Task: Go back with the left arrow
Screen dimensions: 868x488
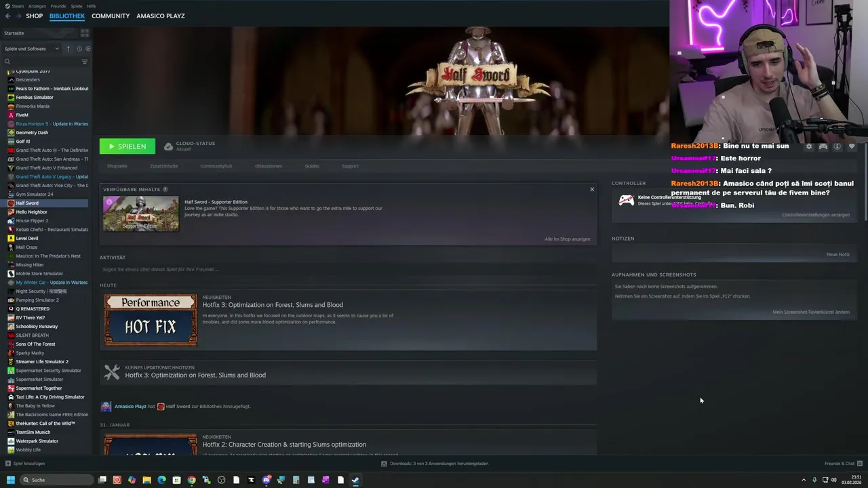Action: (7, 16)
